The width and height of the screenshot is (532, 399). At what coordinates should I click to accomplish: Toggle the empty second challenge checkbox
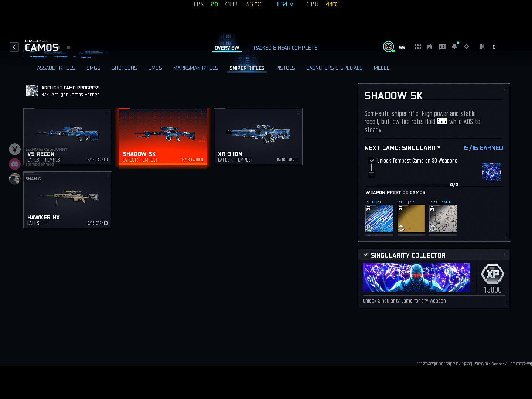click(x=372, y=175)
